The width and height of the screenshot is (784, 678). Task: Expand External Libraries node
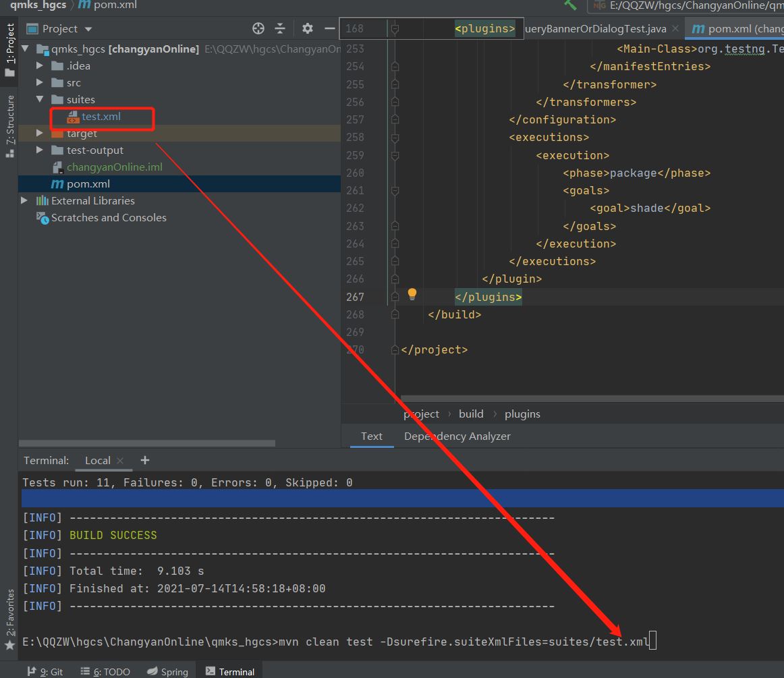24,200
